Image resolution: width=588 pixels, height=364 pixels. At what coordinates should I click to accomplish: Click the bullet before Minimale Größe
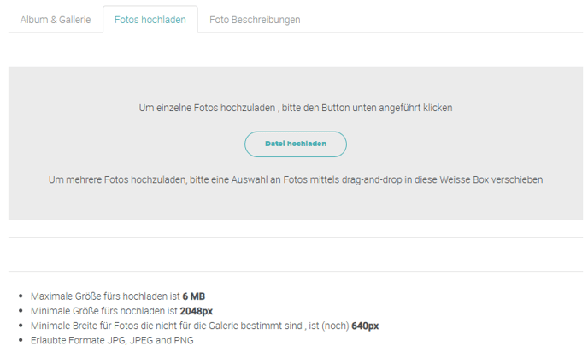click(21, 311)
